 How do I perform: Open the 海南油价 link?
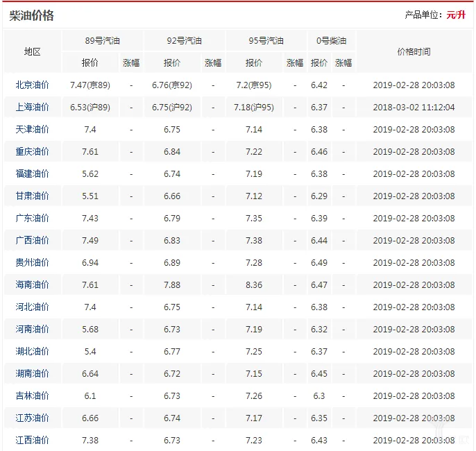coord(32,284)
